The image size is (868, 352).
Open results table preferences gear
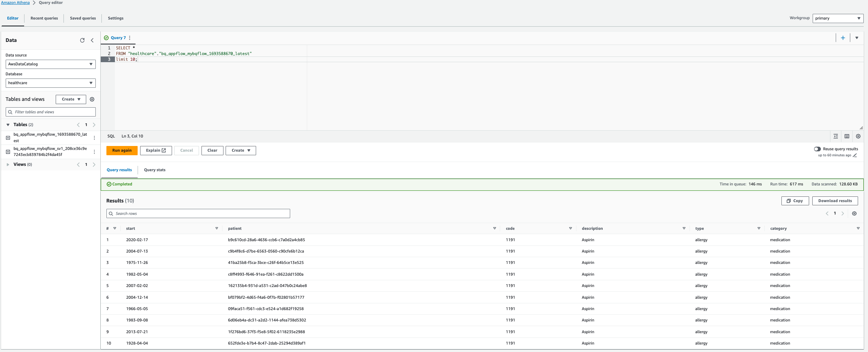(x=855, y=213)
